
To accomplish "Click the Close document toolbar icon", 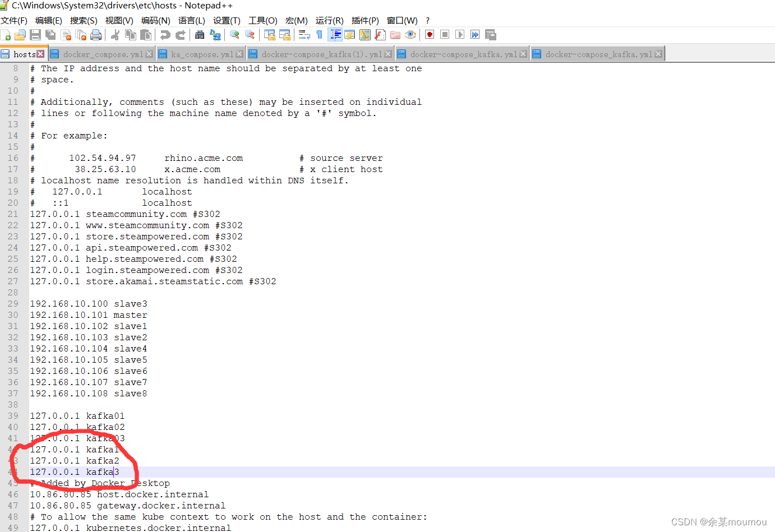I will pyautogui.click(x=66, y=35).
